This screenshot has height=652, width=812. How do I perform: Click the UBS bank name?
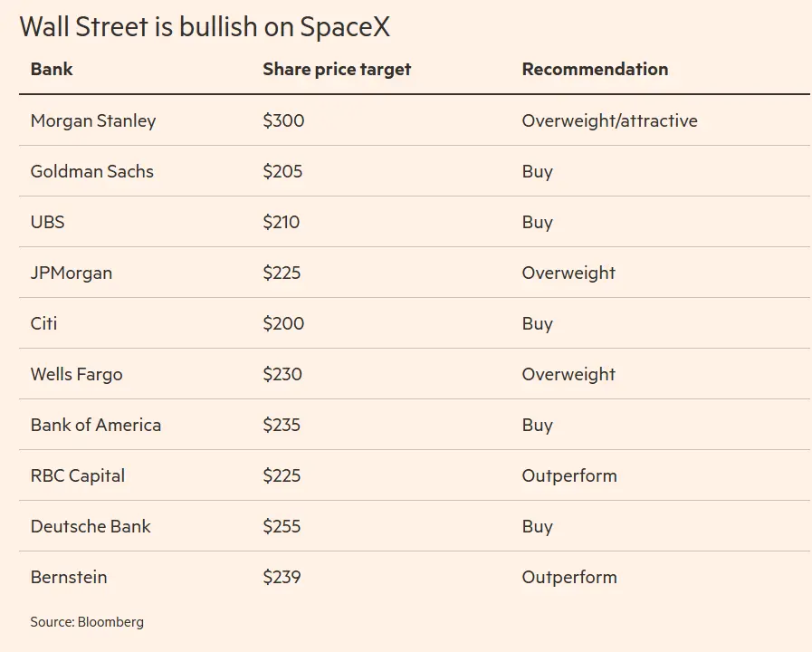[x=48, y=222]
